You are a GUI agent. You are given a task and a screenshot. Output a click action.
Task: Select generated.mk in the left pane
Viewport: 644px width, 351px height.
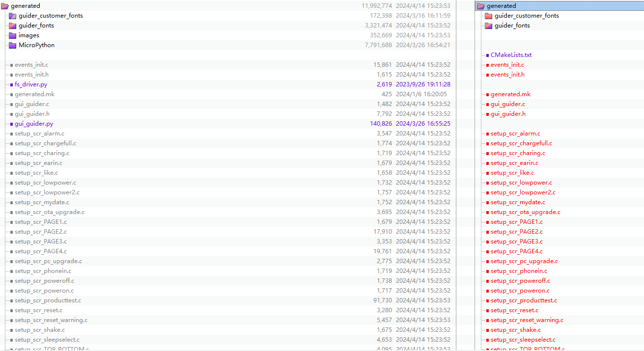34,94
